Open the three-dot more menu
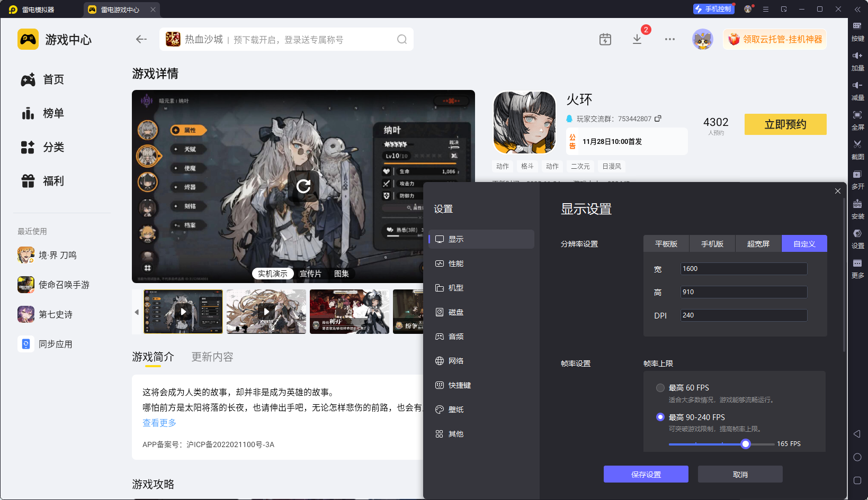868x500 pixels. coord(670,40)
